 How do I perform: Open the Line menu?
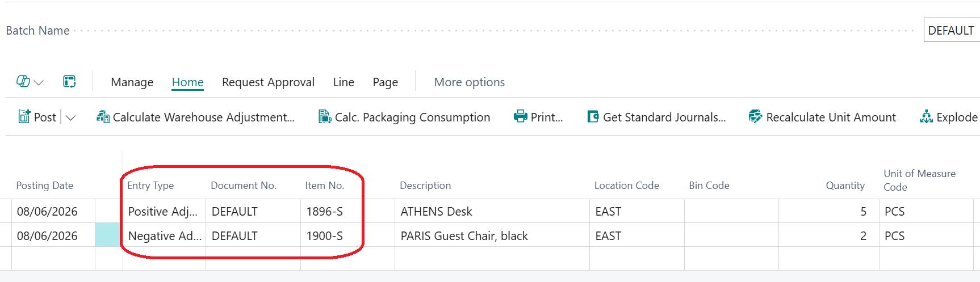[344, 82]
